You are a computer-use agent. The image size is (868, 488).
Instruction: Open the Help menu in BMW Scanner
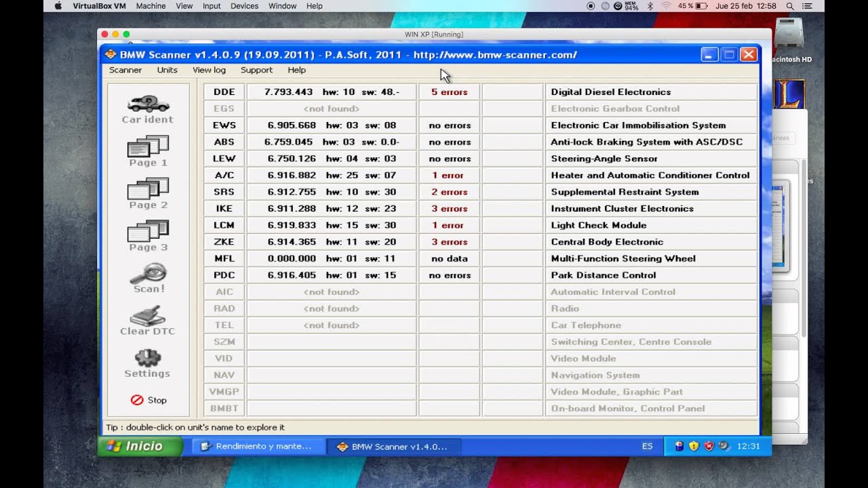click(x=296, y=70)
